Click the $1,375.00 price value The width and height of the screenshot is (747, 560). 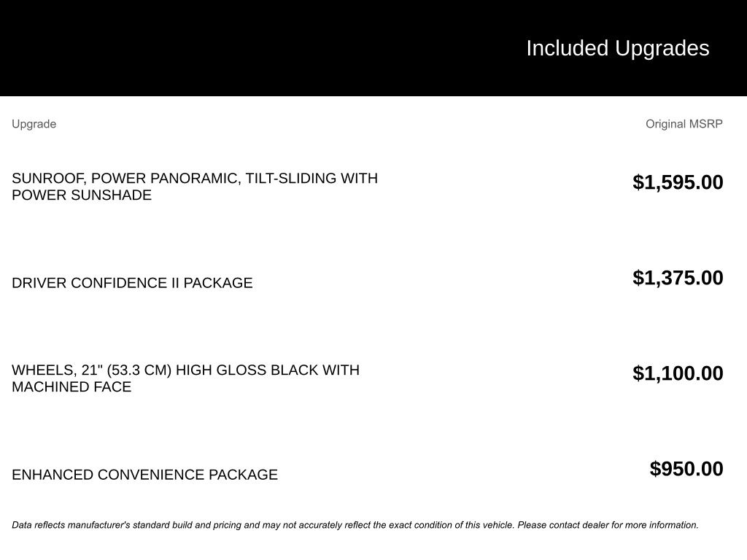click(678, 278)
